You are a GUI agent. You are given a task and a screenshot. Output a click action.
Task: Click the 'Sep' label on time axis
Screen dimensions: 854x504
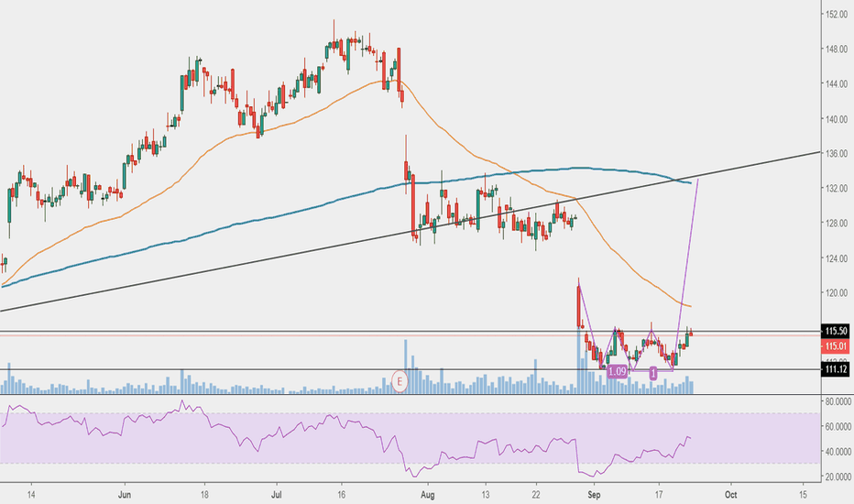tap(594, 495)
